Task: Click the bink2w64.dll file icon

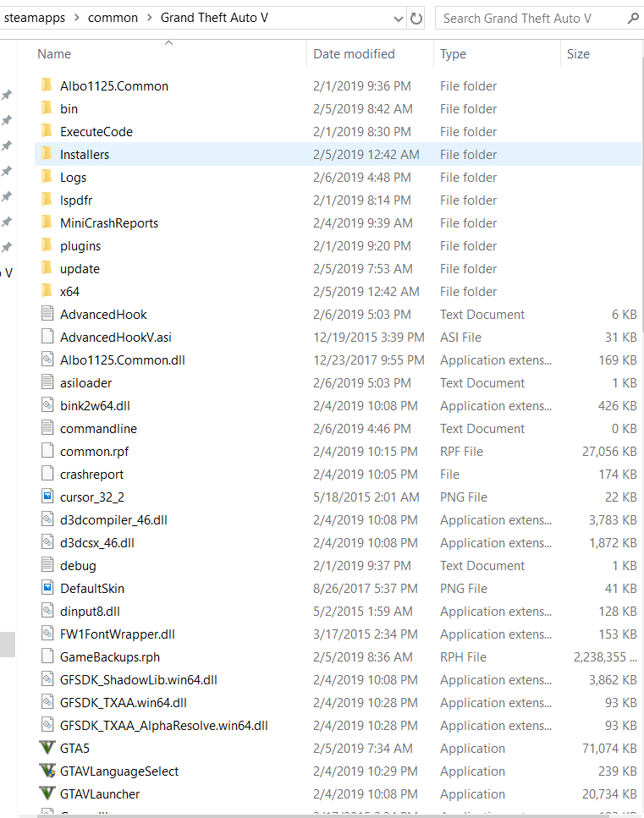Action: click(x=47, y=405)
